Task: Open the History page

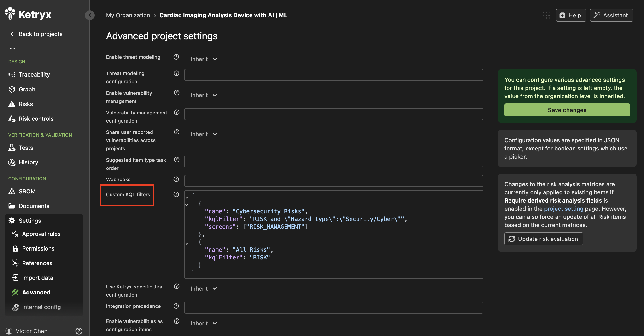Action: pos(23,162)
